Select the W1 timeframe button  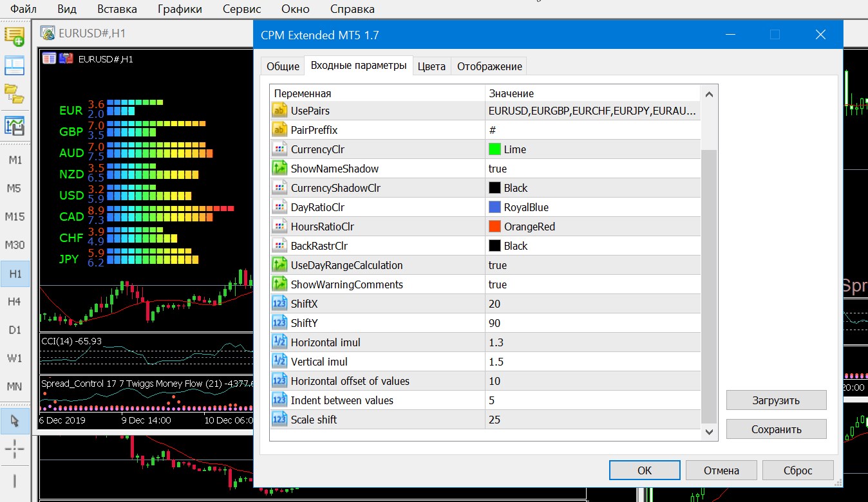pos(15,358)
